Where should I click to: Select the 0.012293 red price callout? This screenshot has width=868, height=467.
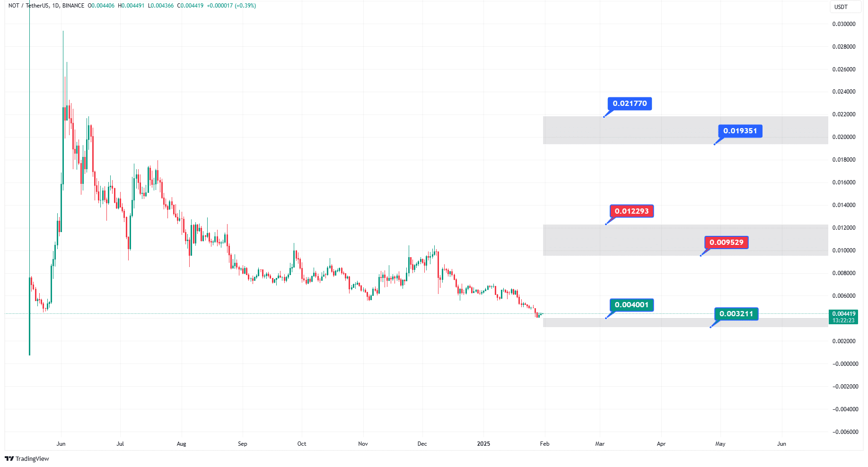pos(631,211)
